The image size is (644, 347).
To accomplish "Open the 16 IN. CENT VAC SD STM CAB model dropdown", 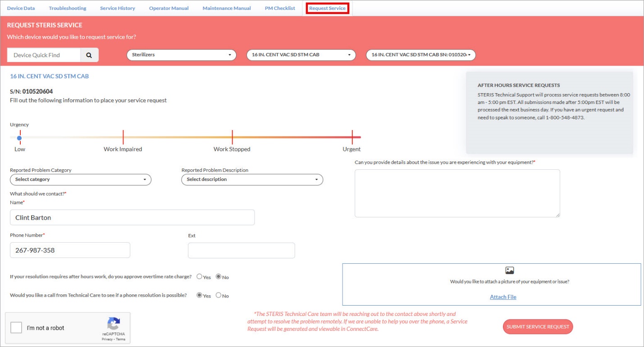I will [x=301, y=55].
